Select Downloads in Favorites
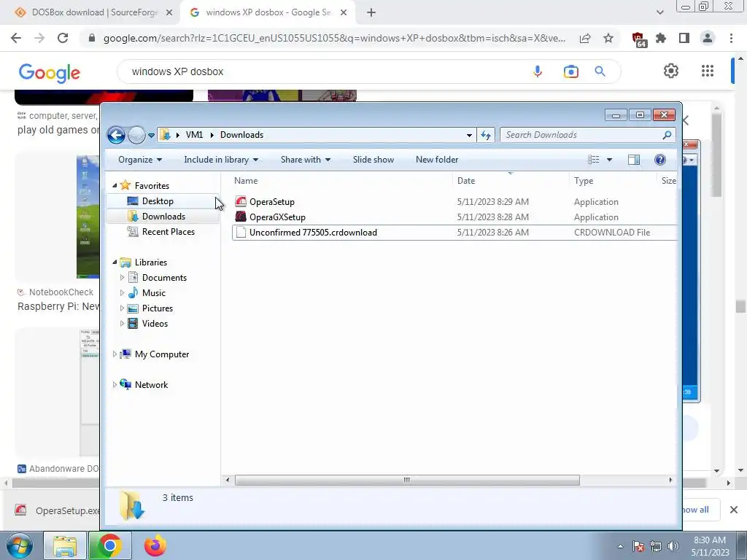This screenshot has height=560, width=747. pyautogui.click(x=163, y=216)
